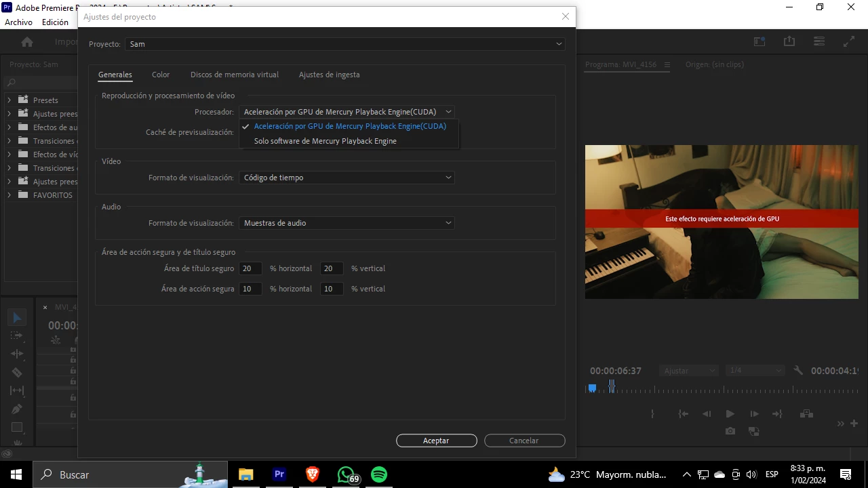Open the Código de tiempo dropdown
The height and width of the screenshot is (488, 868).
coord(347,178)
